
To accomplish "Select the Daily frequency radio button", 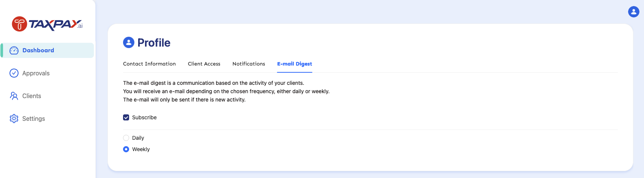I will [126, 138].
